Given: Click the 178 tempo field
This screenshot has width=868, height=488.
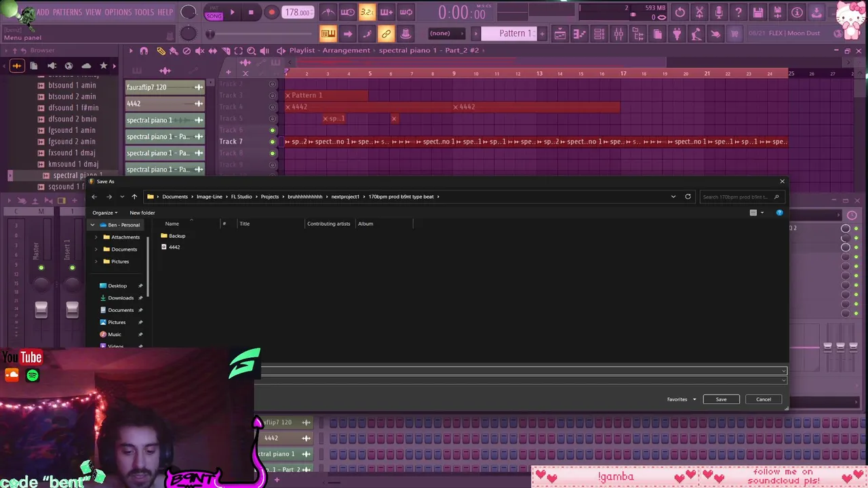Looking at the screenshot, I should [x=298, y=12].
